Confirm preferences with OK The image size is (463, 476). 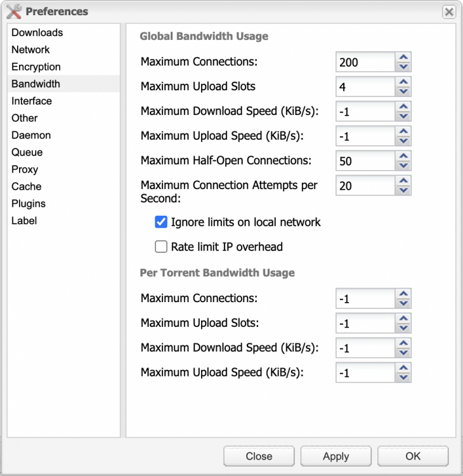point(413,456)
